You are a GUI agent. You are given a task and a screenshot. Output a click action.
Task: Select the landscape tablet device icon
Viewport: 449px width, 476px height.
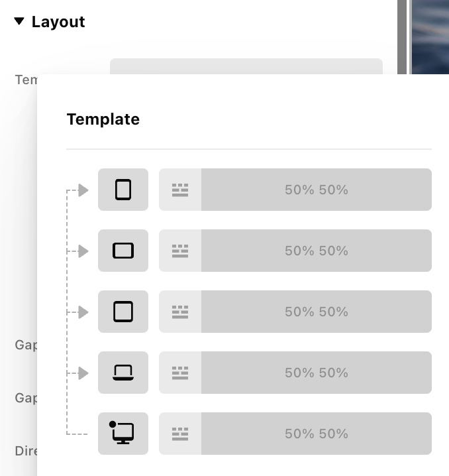[123, 251]
